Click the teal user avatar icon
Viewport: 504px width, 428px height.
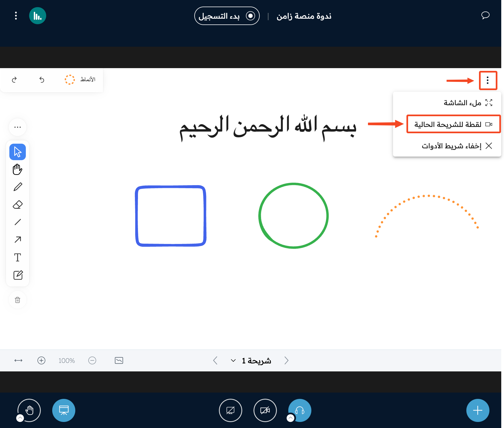tap(38, 16)
